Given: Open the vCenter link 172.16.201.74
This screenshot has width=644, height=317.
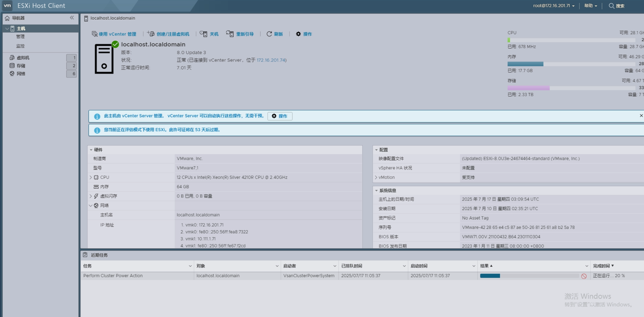Looking at the screenshot, I should (271, 60).
